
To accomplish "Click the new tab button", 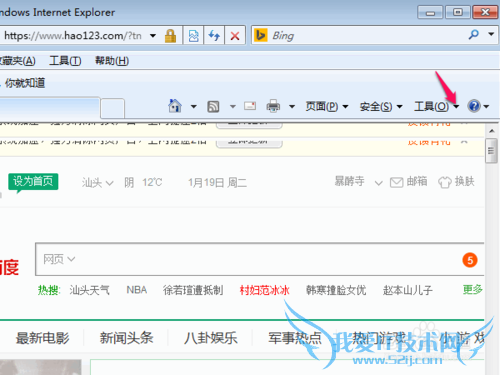I will (x=113, y=108).
